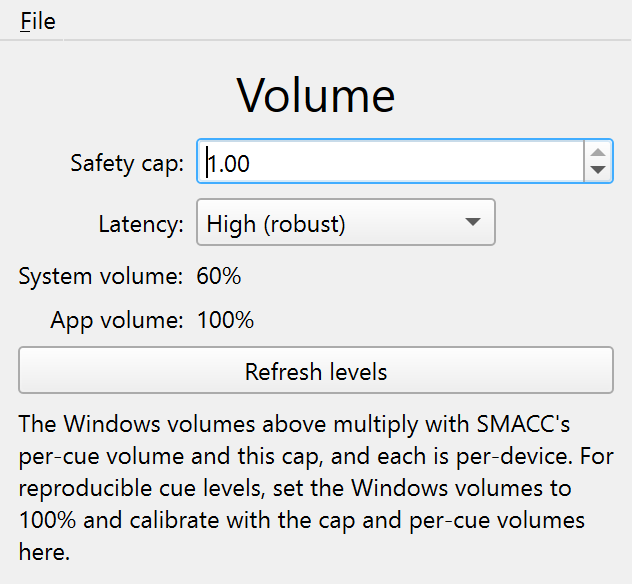Increase Safety cap with up arrow
632x584 pixels.
(598, 152)
